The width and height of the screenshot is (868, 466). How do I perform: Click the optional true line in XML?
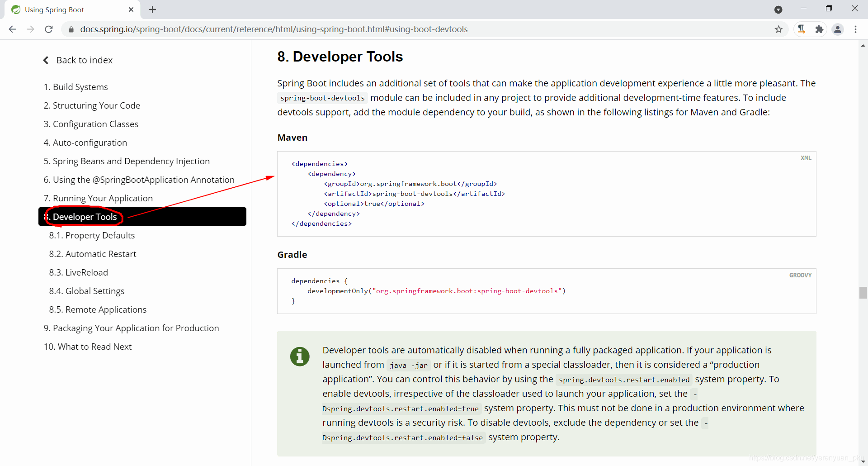coord(374,204)
